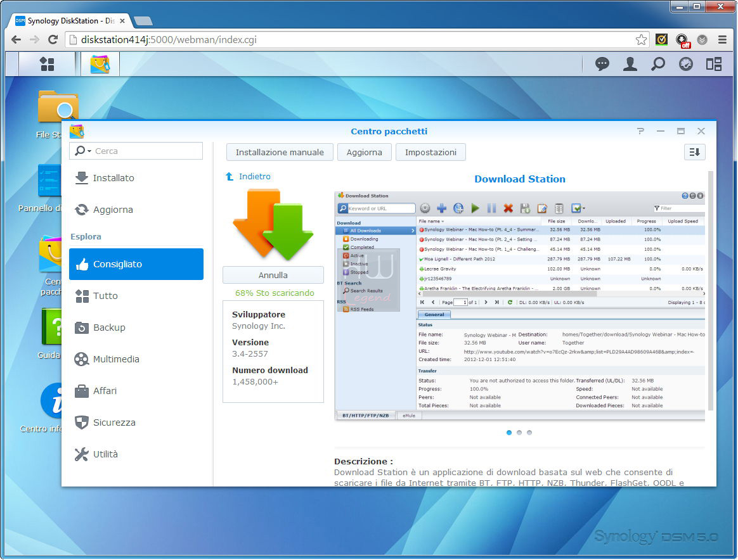Open a new browser tab
Screen dimensions: 738x560
143,21
